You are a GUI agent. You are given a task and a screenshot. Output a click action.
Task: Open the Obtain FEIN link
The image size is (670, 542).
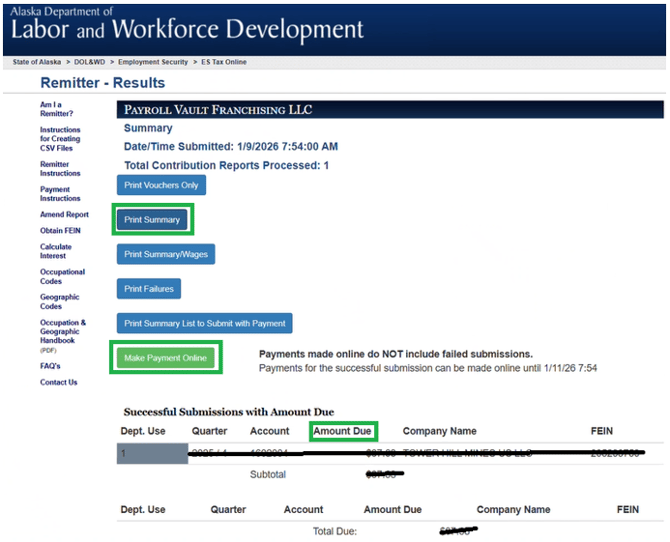pyautogui.click(x=60, y=231)
